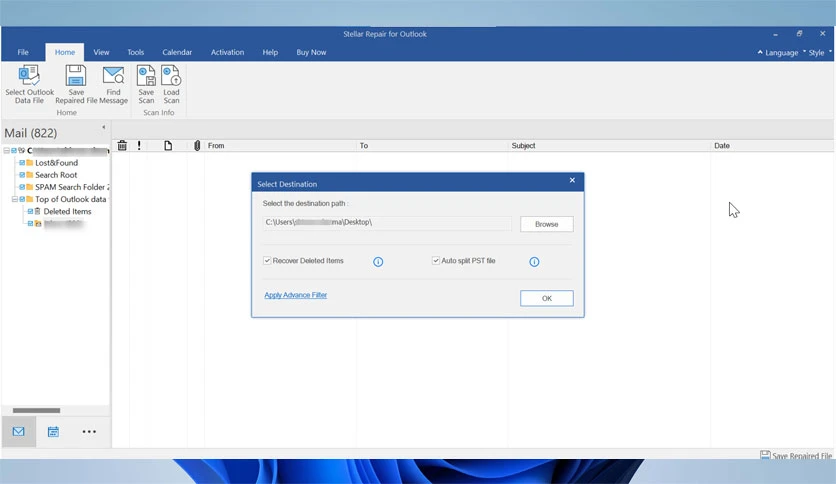Show info for Recover Deleted Items
The image size is (836, 484).
(x=378, y=262)
